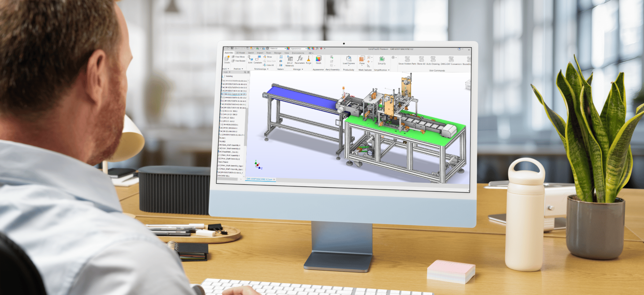Open the Manage ribbon tab
The width and height of the screenshot is (644, 295).
[x=278, y=53]
